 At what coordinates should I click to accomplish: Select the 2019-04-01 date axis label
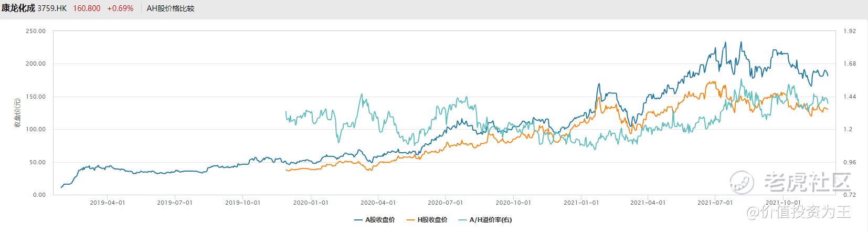click(x=107, y=202)
